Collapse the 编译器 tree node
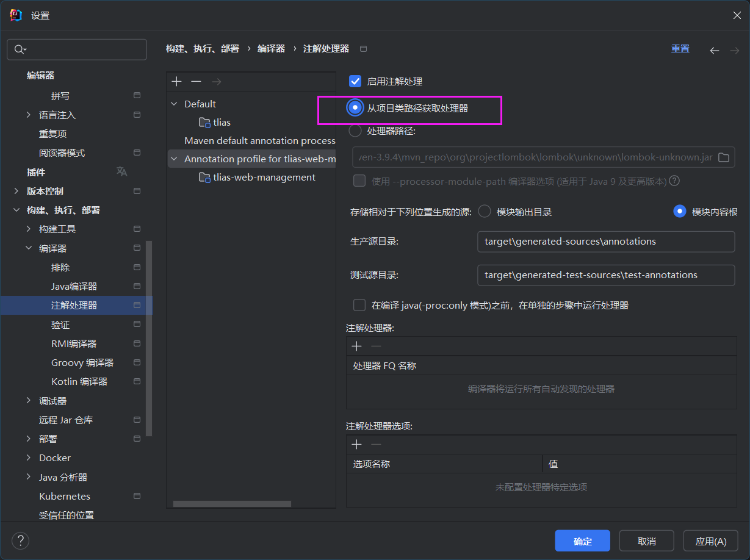 point(29,248)
